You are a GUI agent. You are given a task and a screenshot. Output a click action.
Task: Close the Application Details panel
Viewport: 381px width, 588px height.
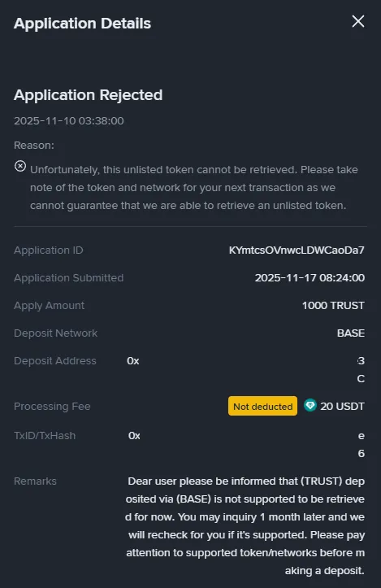coord(358,21)
